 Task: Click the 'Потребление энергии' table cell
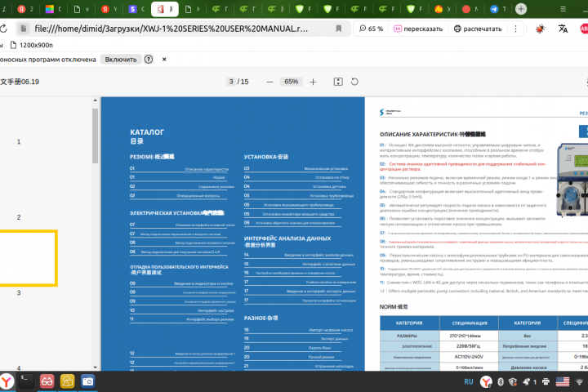click(x=528, y=346)
